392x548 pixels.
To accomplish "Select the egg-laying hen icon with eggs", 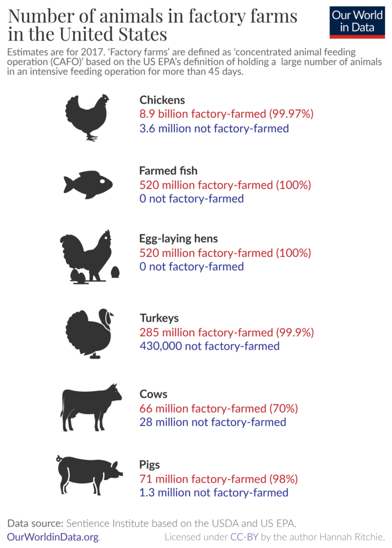I will pyautogui.click(x=89, y=256).
